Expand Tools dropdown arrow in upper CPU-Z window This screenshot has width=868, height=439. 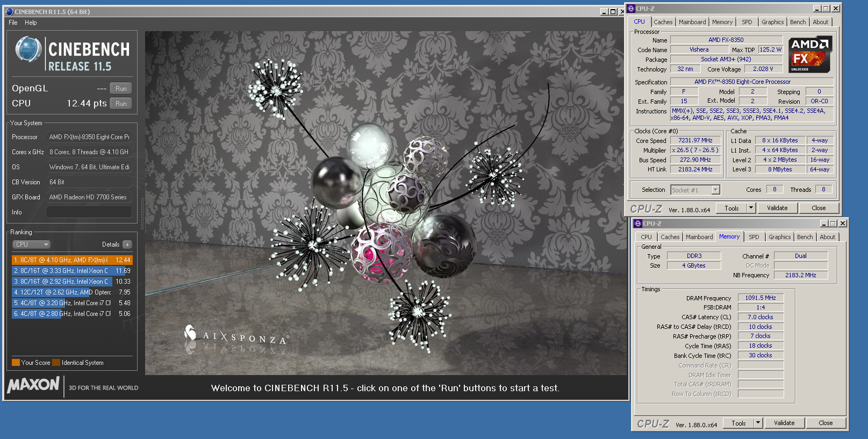click(x=751, y=208)
